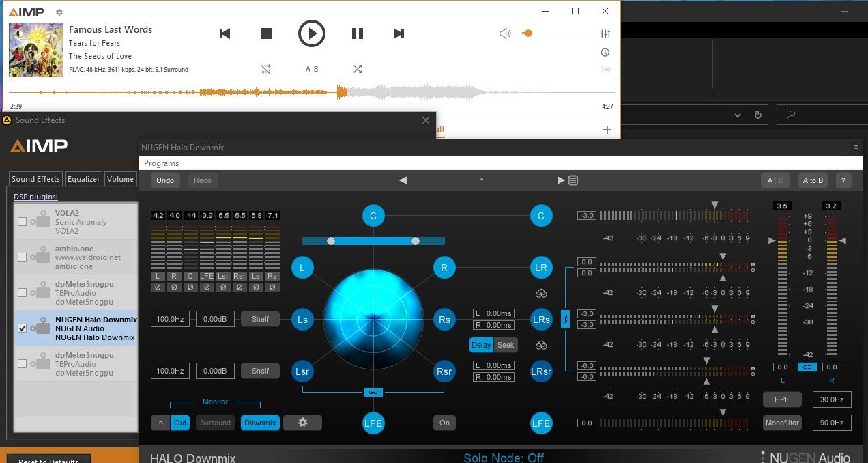Viewport: 868px width, 463px height.
Task: Open the Programs menu in Halo Downmix
Action: [x=161, y=163]
